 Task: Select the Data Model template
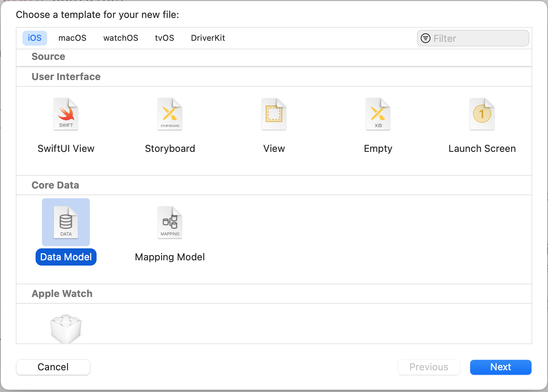click(66, 222)
